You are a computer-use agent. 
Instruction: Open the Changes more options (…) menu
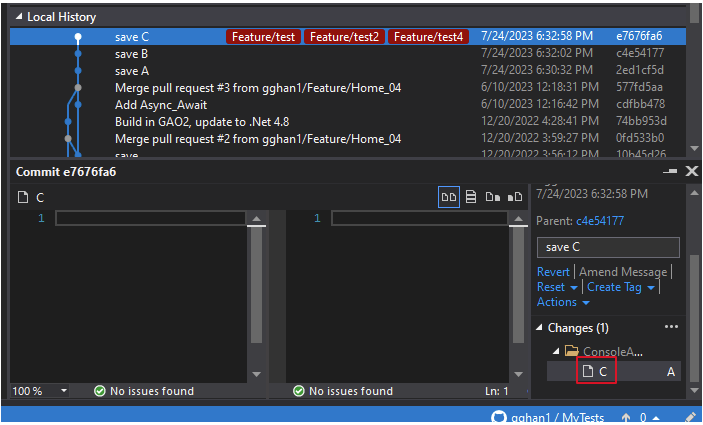click(x=671, y=327)
